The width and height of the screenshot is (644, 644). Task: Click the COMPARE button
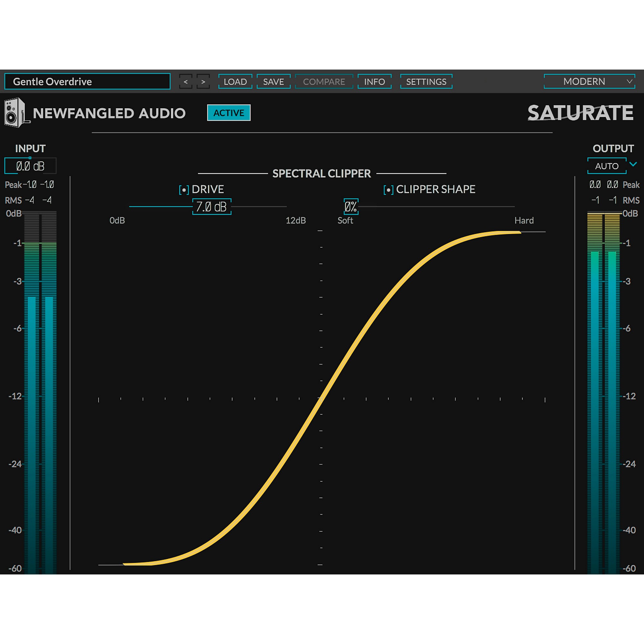pos(324,82)
